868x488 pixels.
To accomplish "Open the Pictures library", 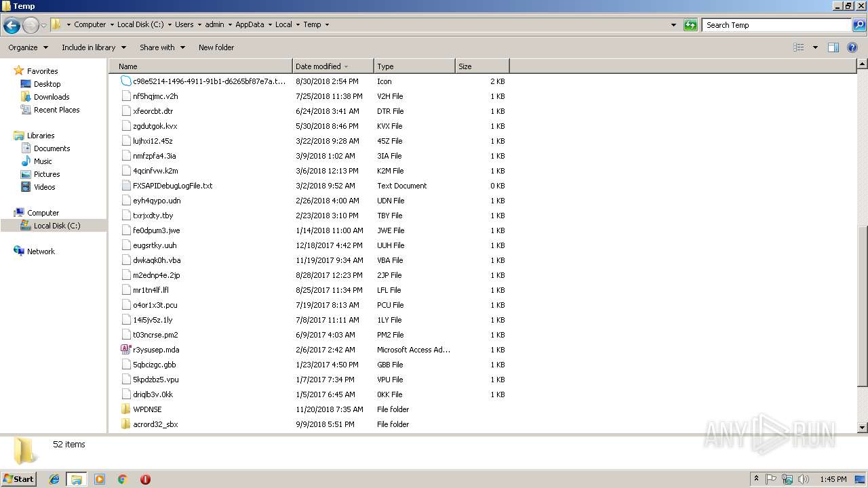I will (47, 174).
